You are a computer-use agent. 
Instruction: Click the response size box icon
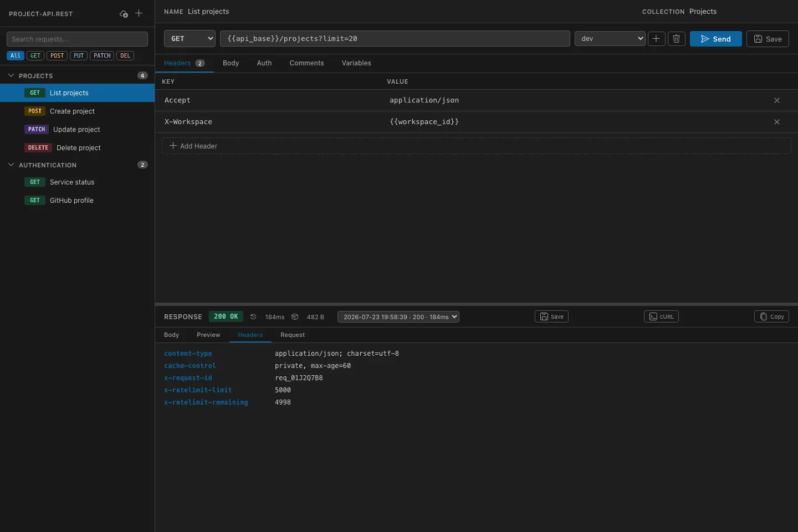click(295, 317)
